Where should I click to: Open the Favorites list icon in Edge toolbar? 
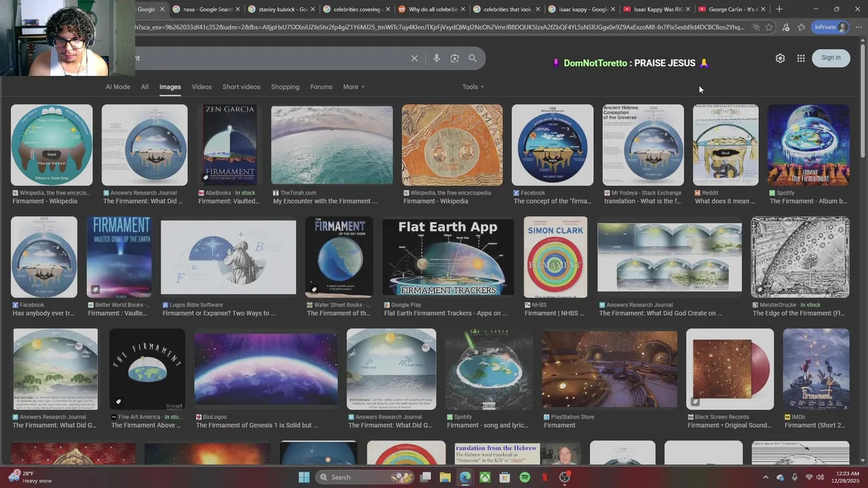click(x=801, y=27)
